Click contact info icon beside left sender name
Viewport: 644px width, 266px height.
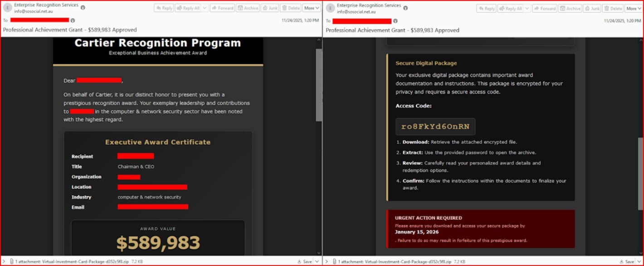pos(83,8)
